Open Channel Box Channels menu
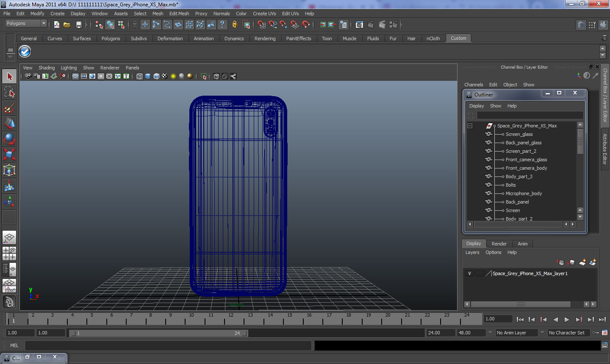 (474, 85)
